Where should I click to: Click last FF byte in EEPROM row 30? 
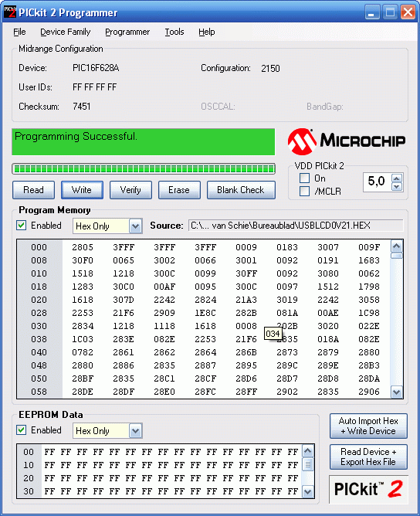293,491
